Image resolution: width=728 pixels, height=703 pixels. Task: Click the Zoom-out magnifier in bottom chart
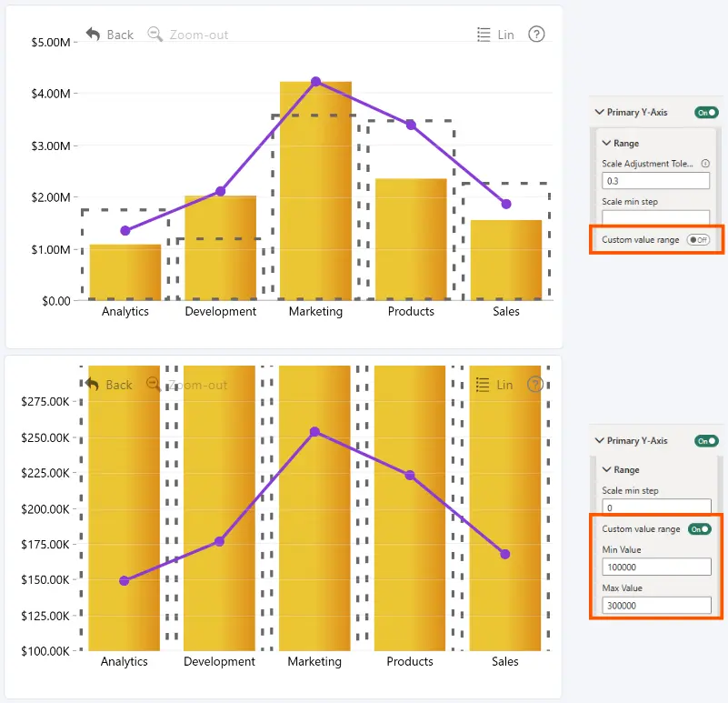click(154, 385)
